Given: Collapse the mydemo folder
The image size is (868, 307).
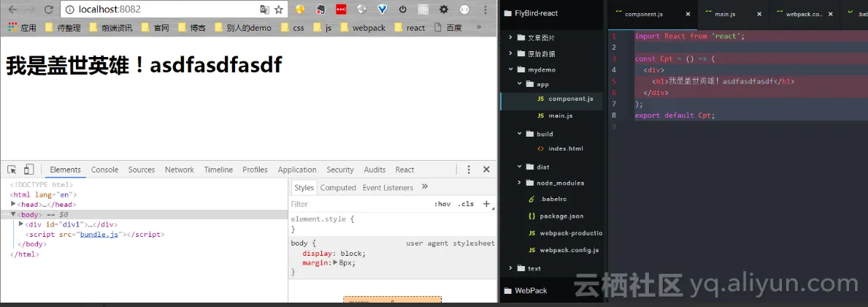Looking at the screenshot, I should 511,70.
